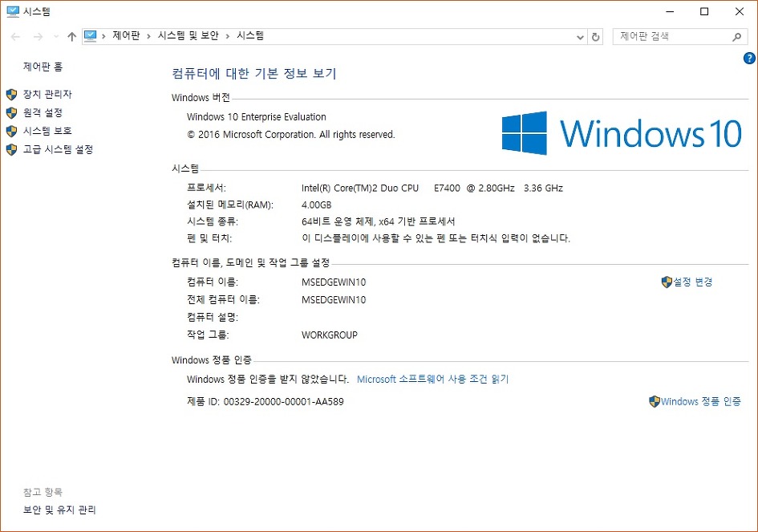Screen dimensions: 758x532
Task: Click the shield icon beside 원격 설정
Action: click(x=11, y=112)
